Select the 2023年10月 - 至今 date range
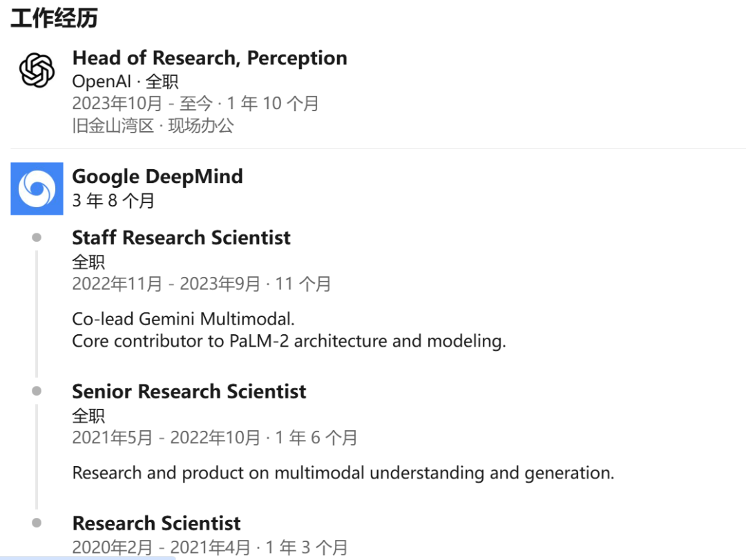The image size is (746, 560). pyautogui.click(x=142, y=104)
